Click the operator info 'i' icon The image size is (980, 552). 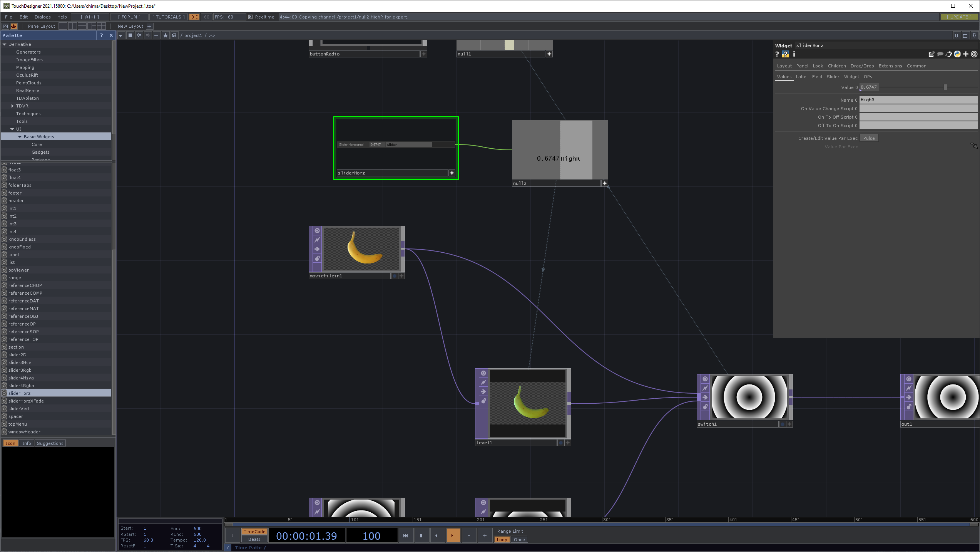click(x=794, y=54)
